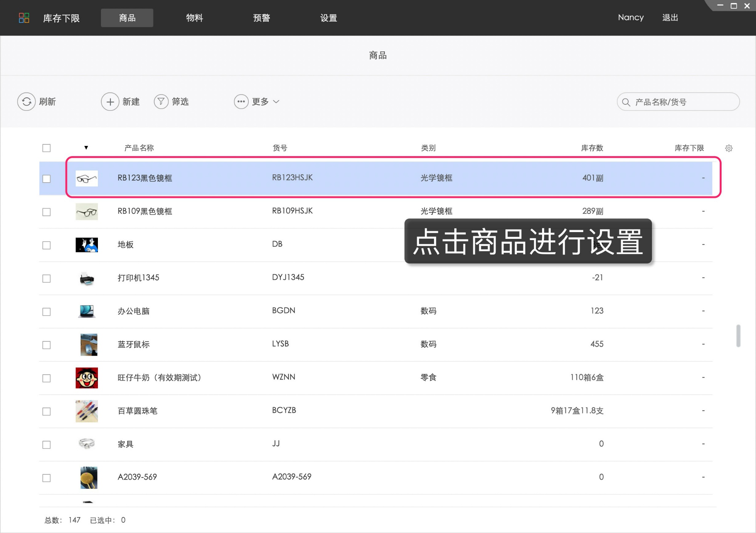Viewport: 756px width, 533px height.
Task: Open the 旺仔牛奶 product thumbnail
Action: click(87, 378)
